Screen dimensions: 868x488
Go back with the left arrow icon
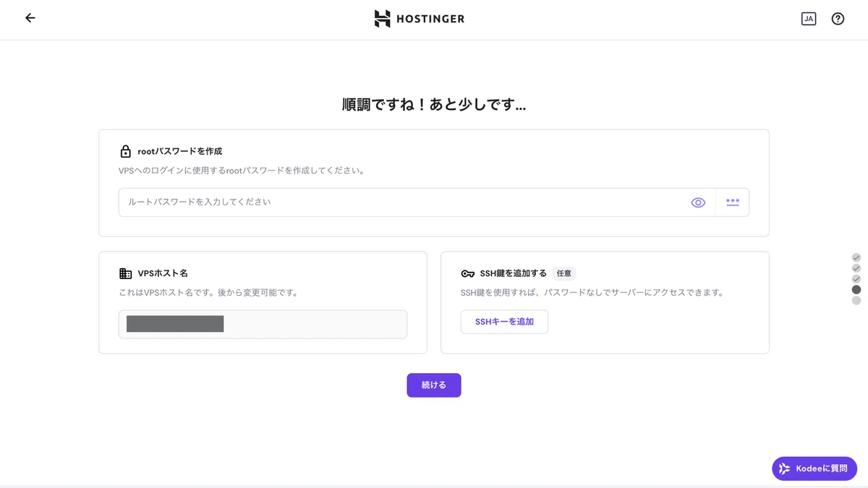click(30, 18)
